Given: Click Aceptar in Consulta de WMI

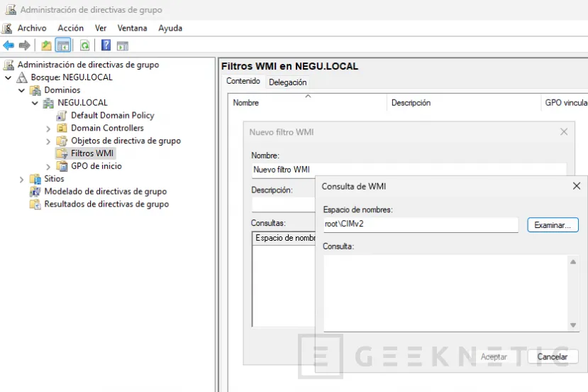Looking at the screenshot, I should [494, 356].
